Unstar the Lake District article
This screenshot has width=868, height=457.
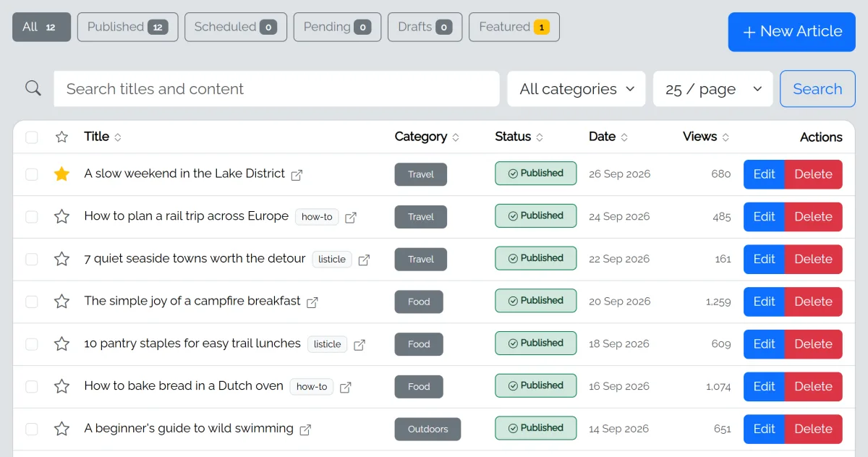coord(62,174)
